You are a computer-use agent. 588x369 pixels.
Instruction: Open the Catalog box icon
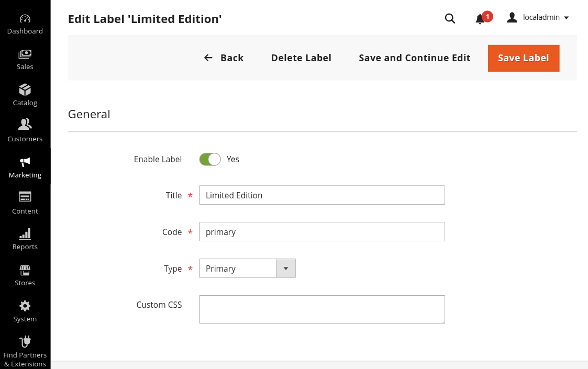pyautogui.click(x=25, y=90)
